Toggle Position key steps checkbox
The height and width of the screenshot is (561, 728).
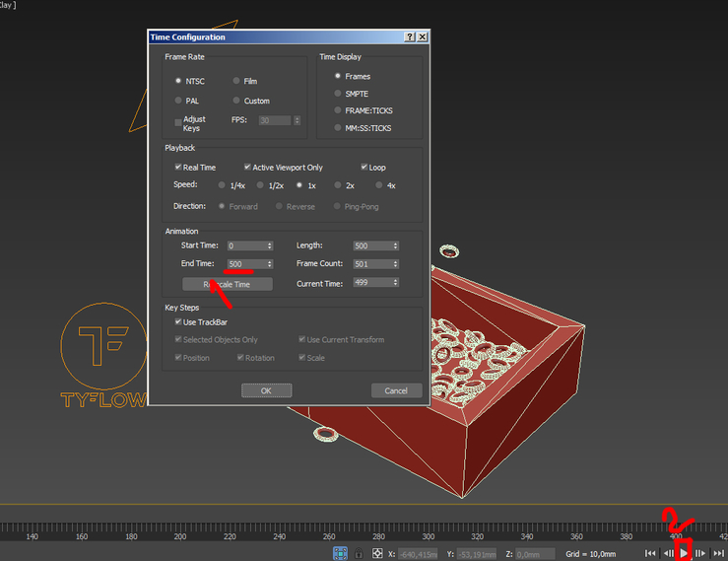[x=178, y=358]
